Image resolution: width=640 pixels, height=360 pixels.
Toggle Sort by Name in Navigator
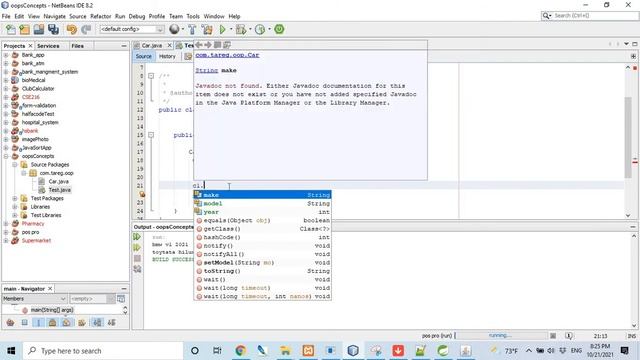click(x=98, y=322)
